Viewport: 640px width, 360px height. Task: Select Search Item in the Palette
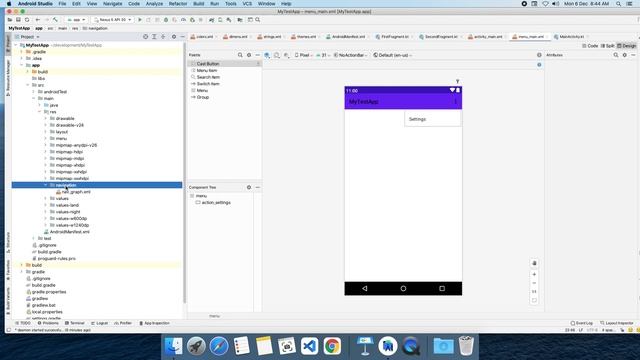point(208,77)
